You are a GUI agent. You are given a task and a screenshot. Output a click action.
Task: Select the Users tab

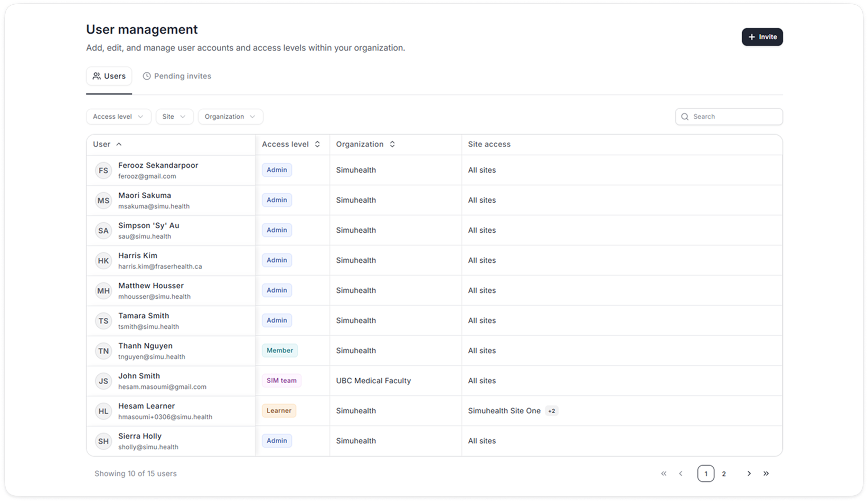coord(109,76)
